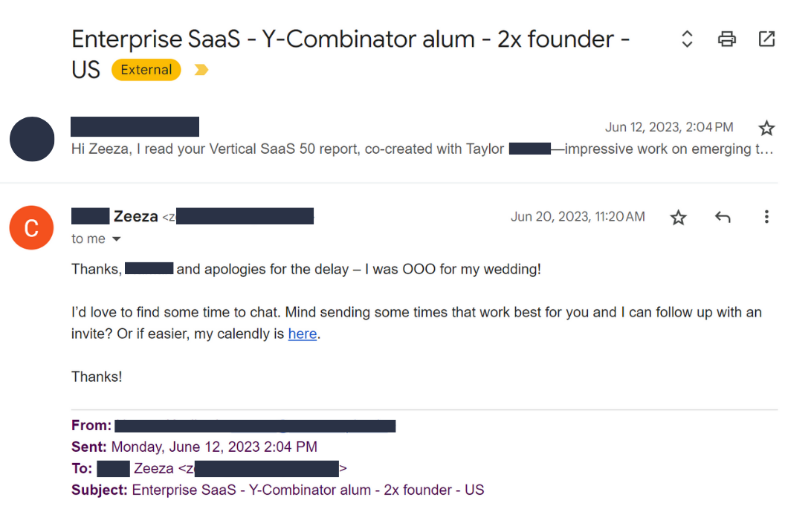The height and width of the screenshot is (532, 785).
Task: Star the Jun 20 reply from Zeeza
Action: 678,217
